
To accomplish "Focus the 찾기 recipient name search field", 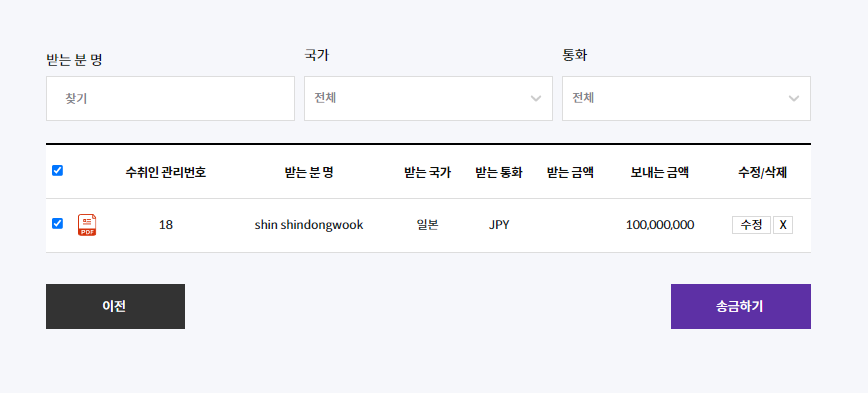I will coord(170,99).
